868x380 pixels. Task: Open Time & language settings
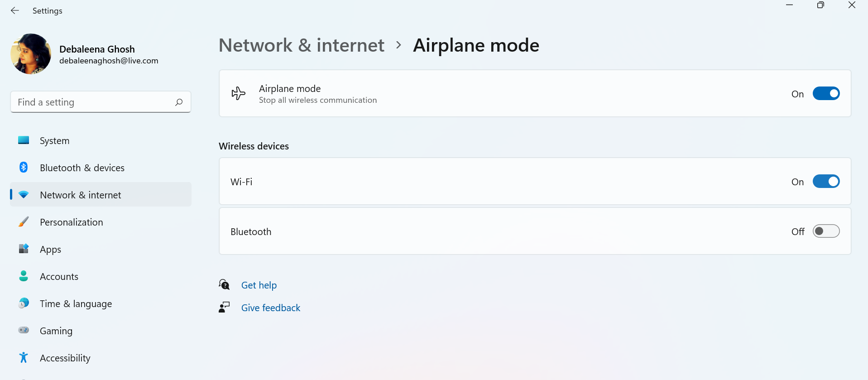tap(101, 303)
